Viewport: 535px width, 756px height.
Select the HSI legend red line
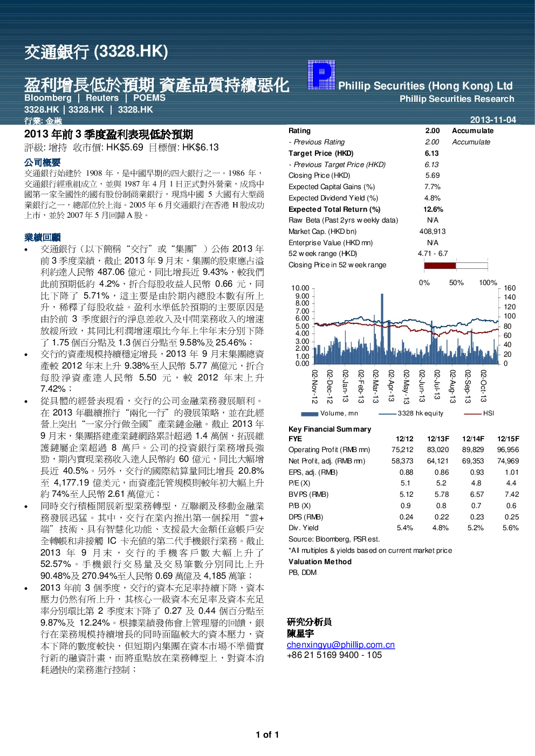(x=472, y=414)
